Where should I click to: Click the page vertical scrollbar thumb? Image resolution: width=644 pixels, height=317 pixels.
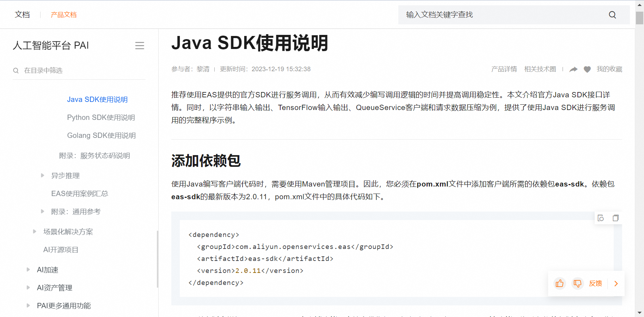point(639,18)
